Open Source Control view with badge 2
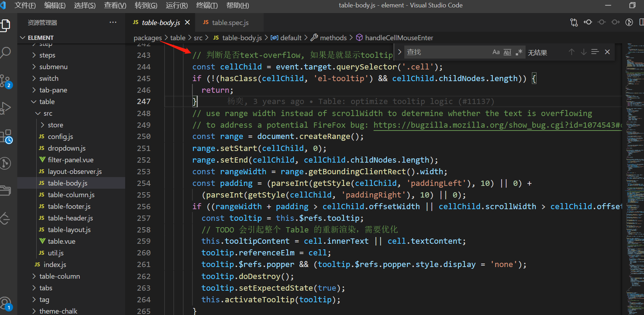644x315 pixels. [6, 81]
